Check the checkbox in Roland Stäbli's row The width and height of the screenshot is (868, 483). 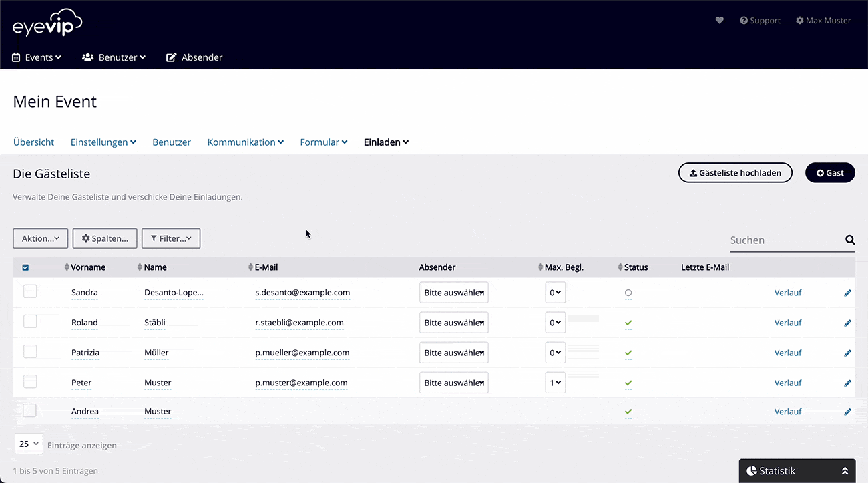coord(29,321)
